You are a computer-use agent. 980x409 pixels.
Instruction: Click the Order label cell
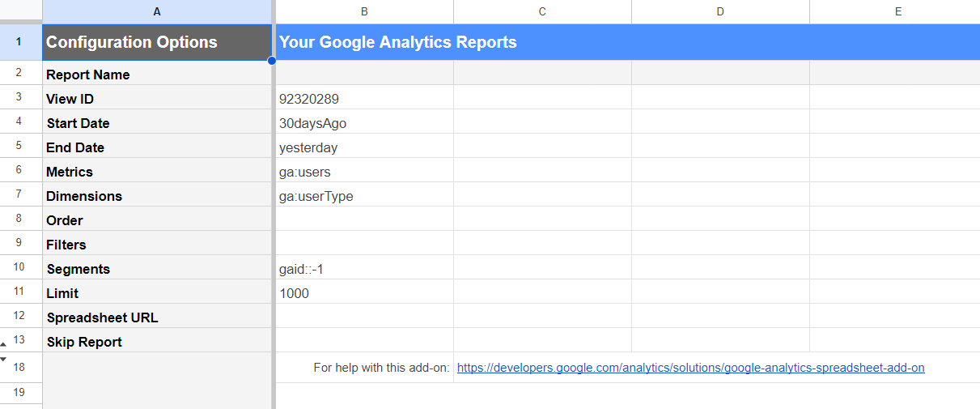157,220
